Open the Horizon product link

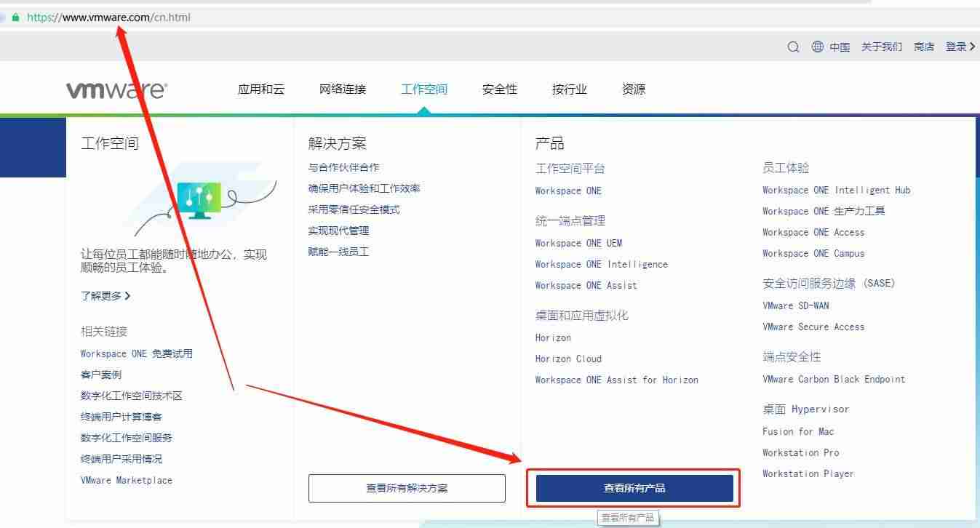click(553, 337)
